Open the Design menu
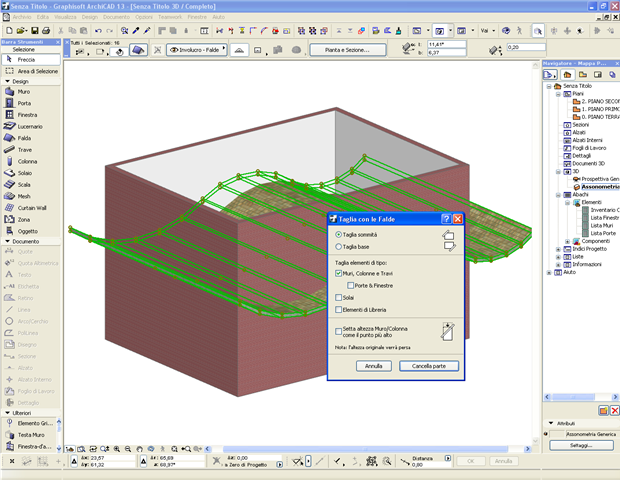 point(90,17)
